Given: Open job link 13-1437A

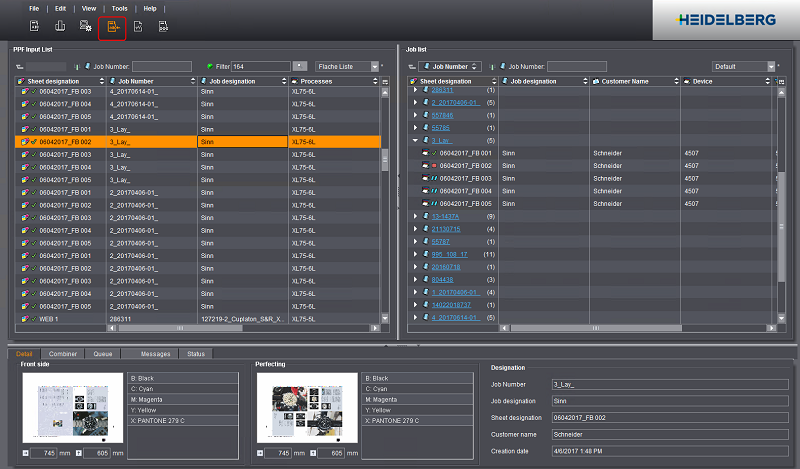Looking at the screenshot, I should (x=447, y=216).
